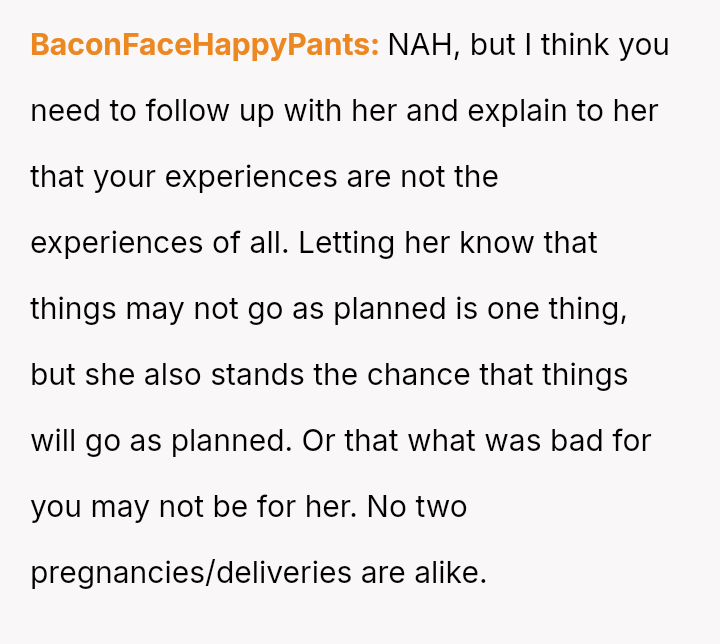The width and height of the screenshot is (720, 644).
Task: Click the word "explain" in the comment
Action: pyautogui.click(x=516, y=111)
